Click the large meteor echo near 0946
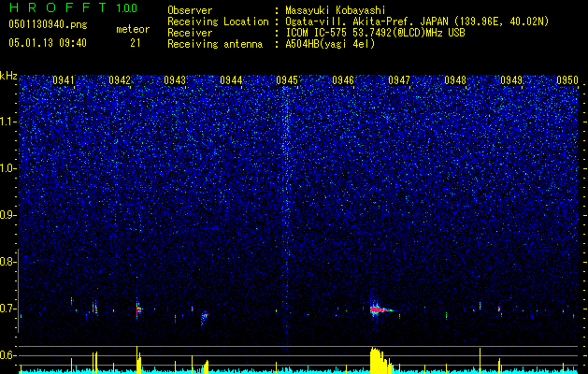 coord(380,309)
